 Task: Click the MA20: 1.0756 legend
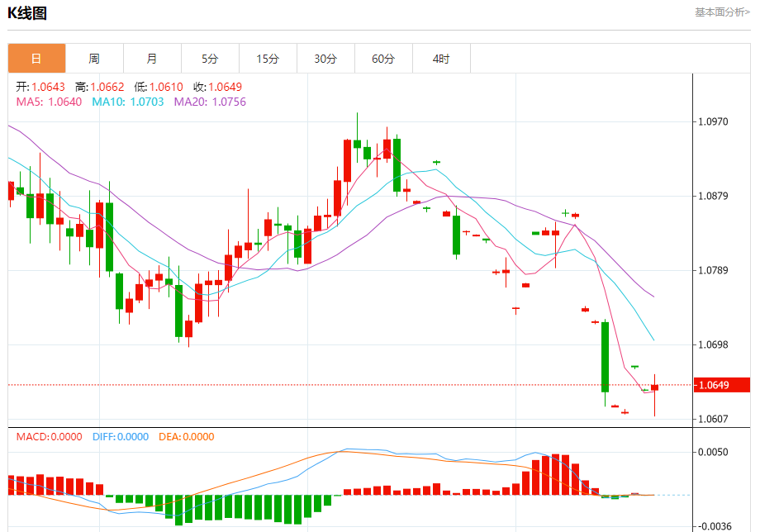(x=210, y=102)
